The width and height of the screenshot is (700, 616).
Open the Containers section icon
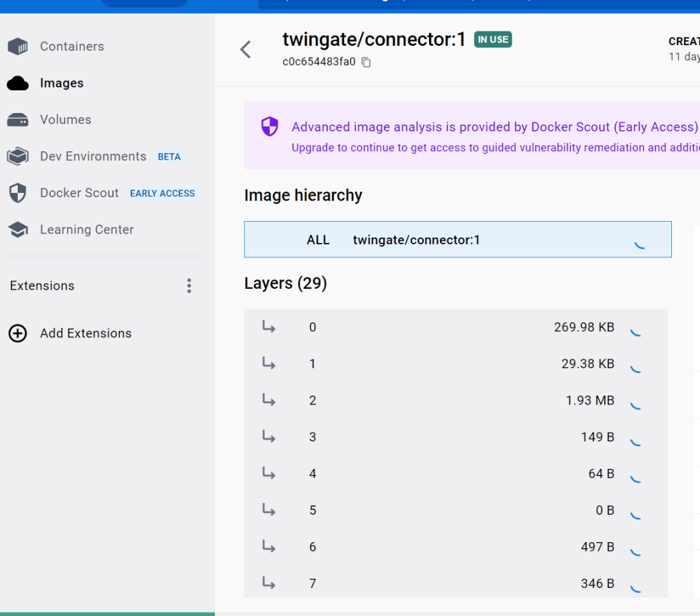(x=18, y=46)
